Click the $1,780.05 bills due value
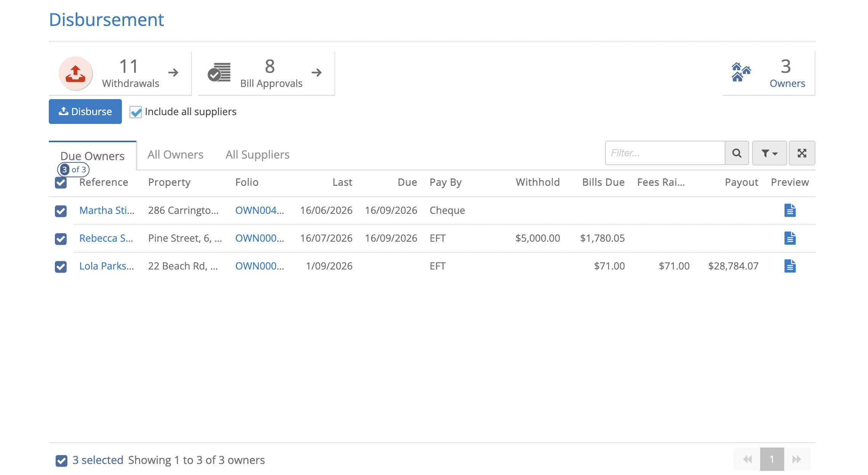This screenshot has width=868, height=475. (x=602, y=238)
